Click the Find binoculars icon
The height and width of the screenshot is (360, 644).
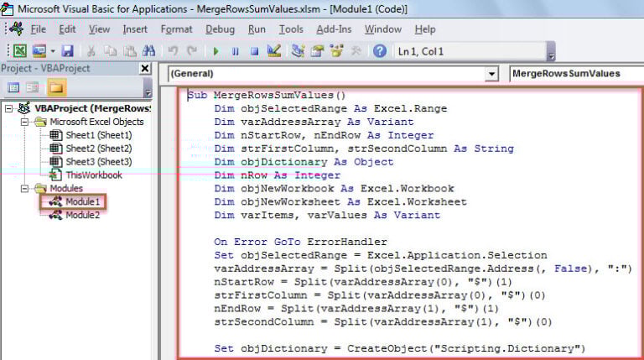coord(149,50)
